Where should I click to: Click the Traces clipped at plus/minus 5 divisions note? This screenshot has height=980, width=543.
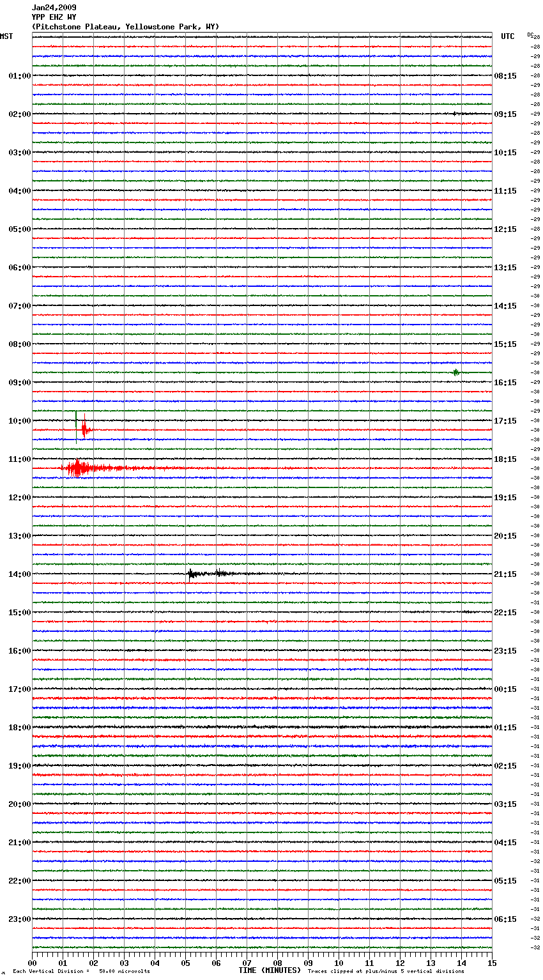[x=386, y=971]
